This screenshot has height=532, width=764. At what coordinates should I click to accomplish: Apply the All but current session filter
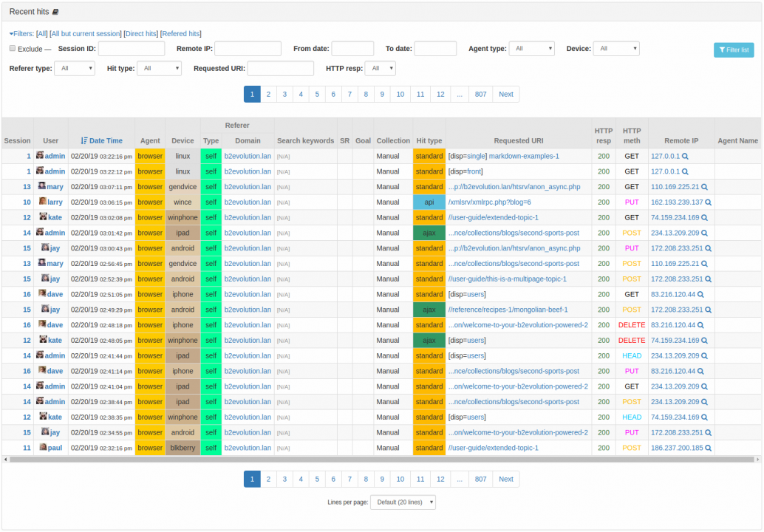click(86, 33)
